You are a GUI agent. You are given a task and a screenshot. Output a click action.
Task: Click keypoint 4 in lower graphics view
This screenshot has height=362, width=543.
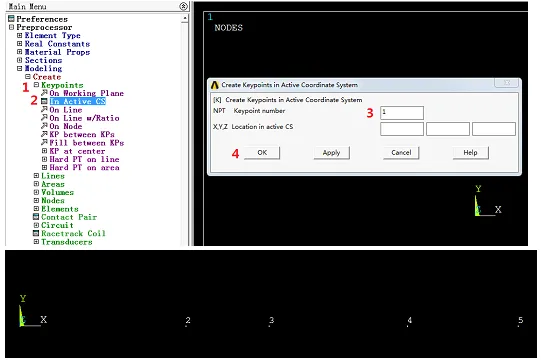[x=409, y=321]
